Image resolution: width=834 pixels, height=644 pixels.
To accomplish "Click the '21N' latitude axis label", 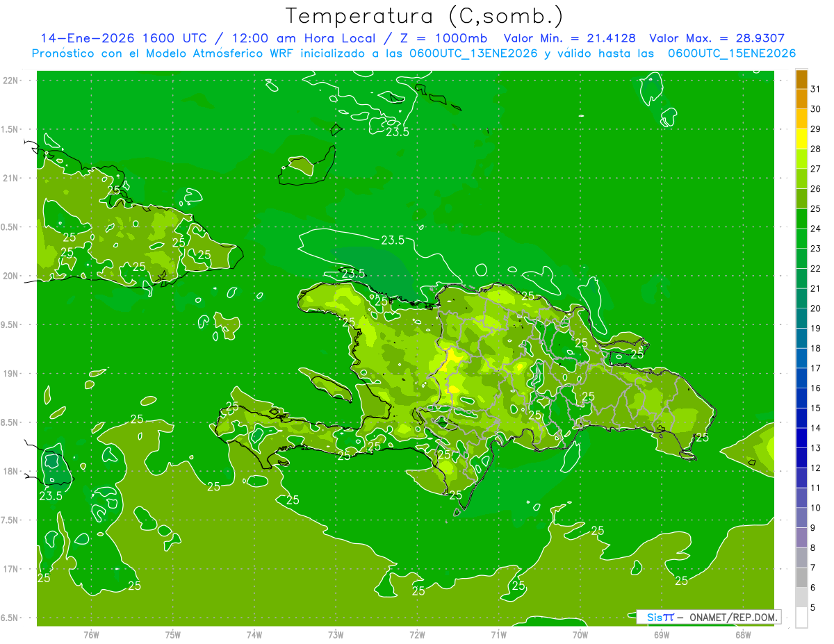I will [x=11, y=179].
